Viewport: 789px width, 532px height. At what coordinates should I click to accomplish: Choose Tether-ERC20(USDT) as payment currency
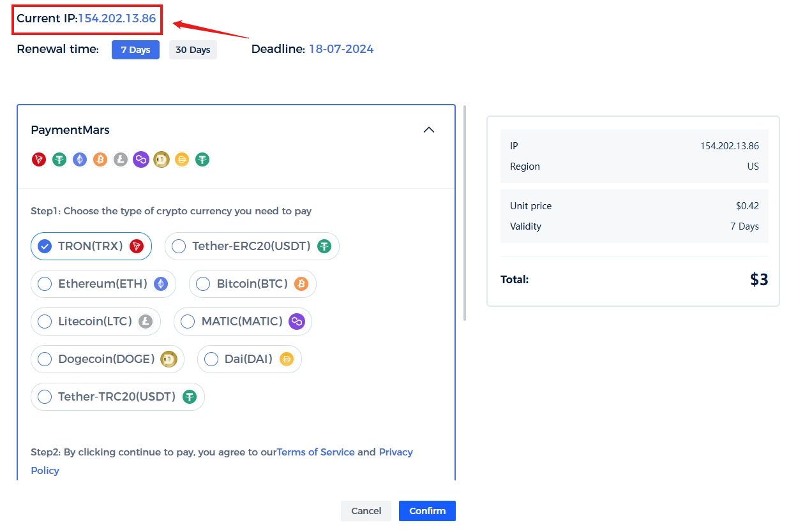(x=179, y=246)
